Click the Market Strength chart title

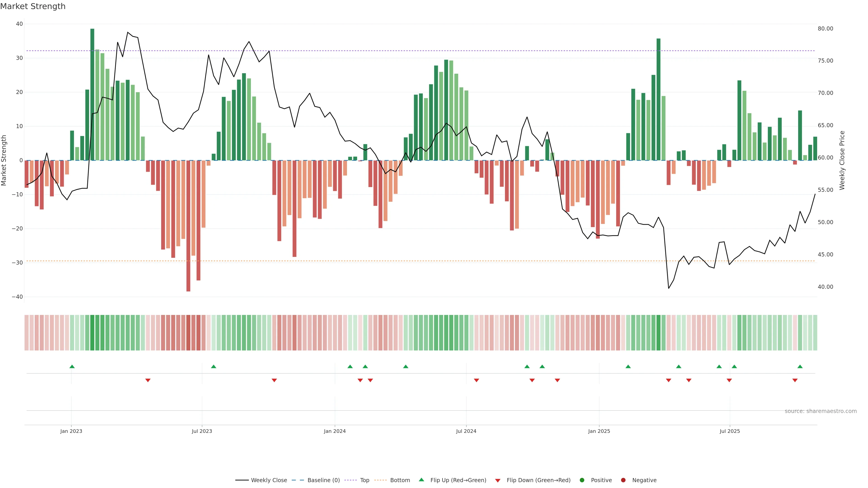(33, 6)
